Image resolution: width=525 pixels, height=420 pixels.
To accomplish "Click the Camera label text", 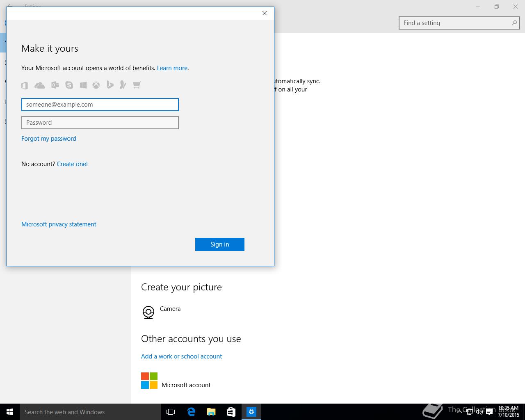I will [x=170, y=309].
